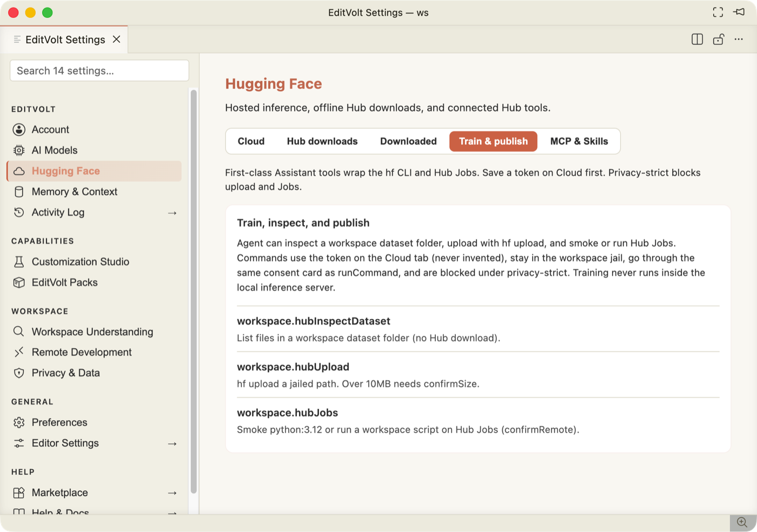Viewport: 757px width, 532px height.
Task: Click the zoom magnifier in status bar
Action: [742, 522]
